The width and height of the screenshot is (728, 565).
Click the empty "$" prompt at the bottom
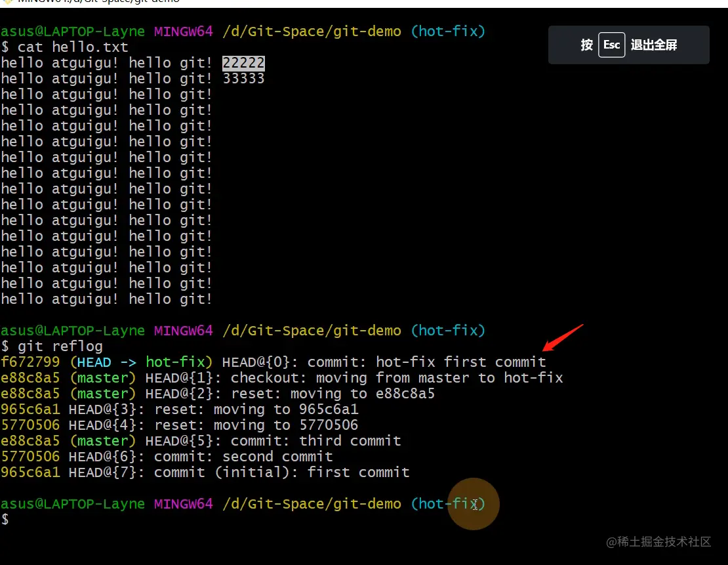(5, 520)
